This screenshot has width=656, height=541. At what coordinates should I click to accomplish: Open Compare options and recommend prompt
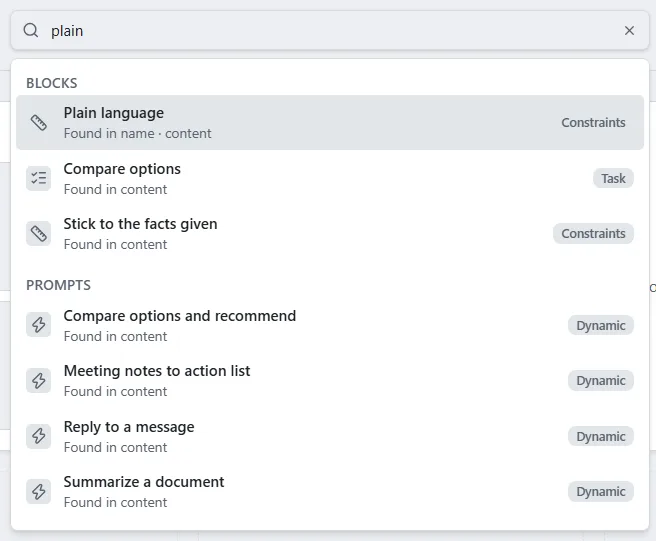click(330, 325)
